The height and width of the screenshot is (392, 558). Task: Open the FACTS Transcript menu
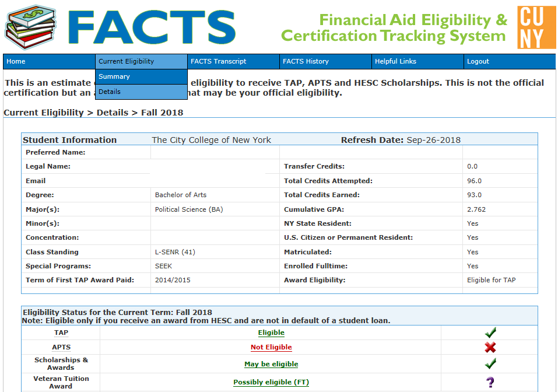pos(233,61)
